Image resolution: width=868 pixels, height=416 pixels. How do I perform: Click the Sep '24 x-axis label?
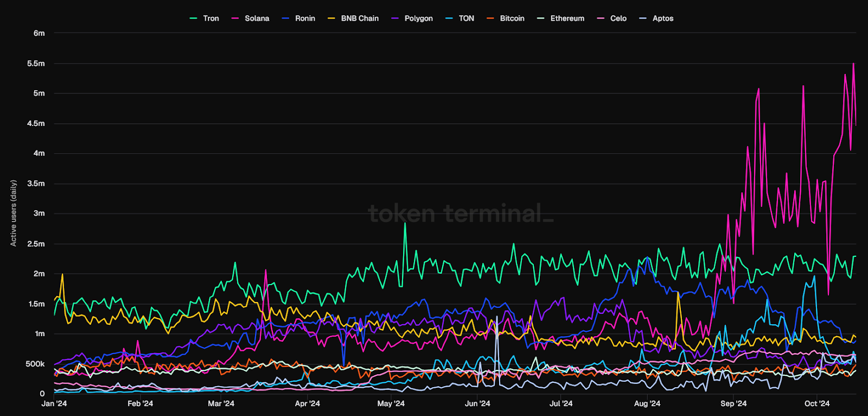pos(733,404)
